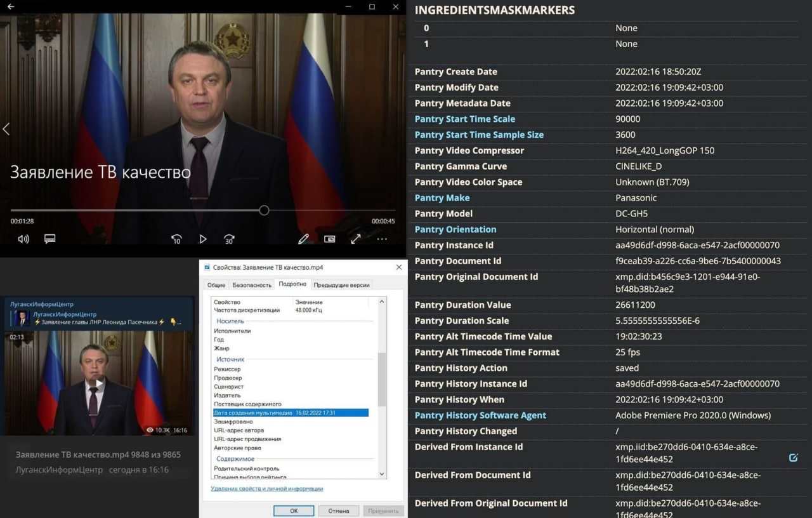Switch player to mini view mode
Viewport: 812px width, 518px height.
pos(329,239)
